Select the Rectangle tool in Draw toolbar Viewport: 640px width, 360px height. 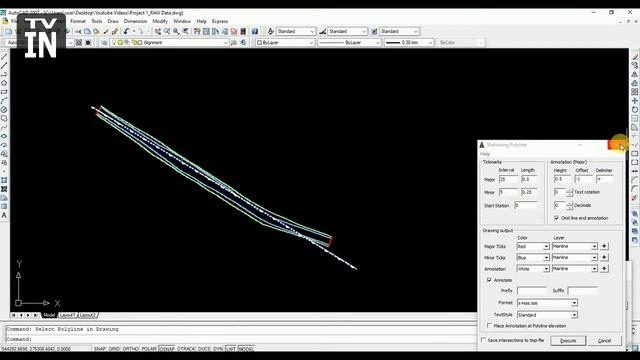[x=4, y=92]
